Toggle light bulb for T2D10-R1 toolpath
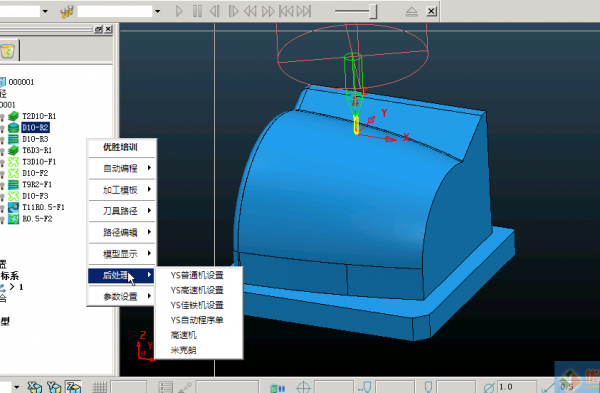This screenshot has width=600, height=393. (2, 116)
